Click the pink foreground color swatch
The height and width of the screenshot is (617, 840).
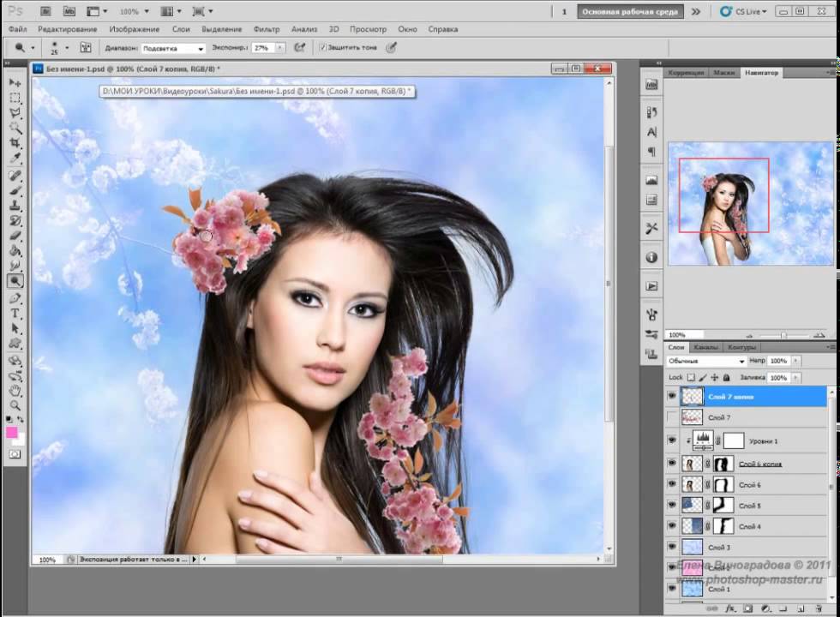[x=13, y=433]
